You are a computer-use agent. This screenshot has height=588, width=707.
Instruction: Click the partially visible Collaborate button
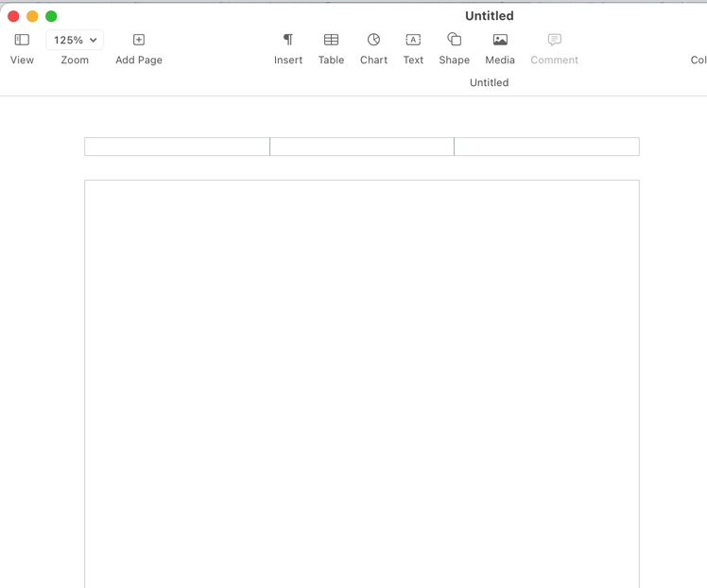click(x=698, y=60)
